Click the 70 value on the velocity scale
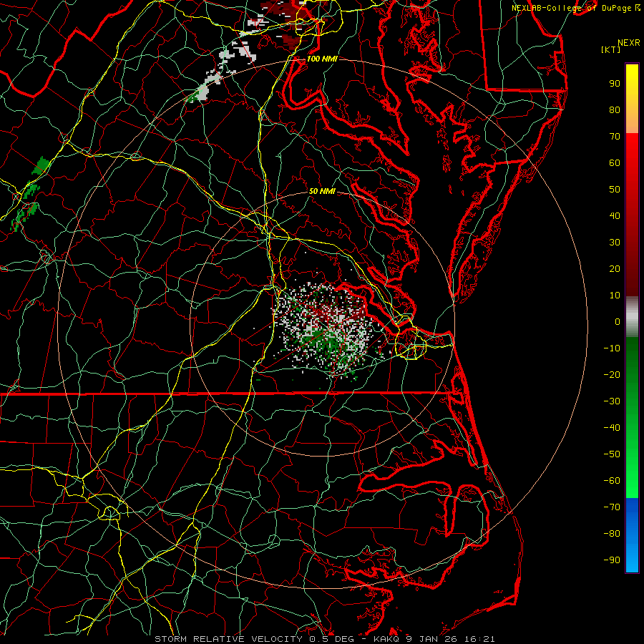The width and height of the screenshot is (644, 644). click(615, 137)
